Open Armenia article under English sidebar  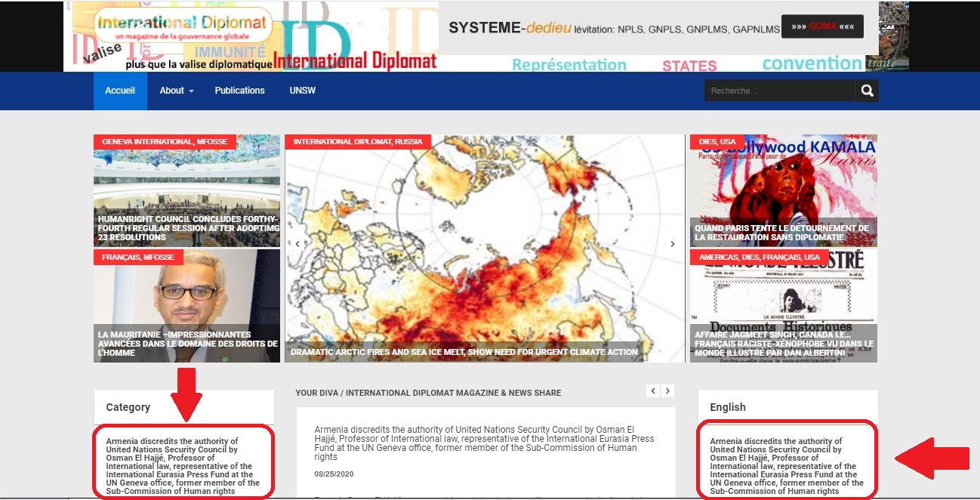pos(787,466)
